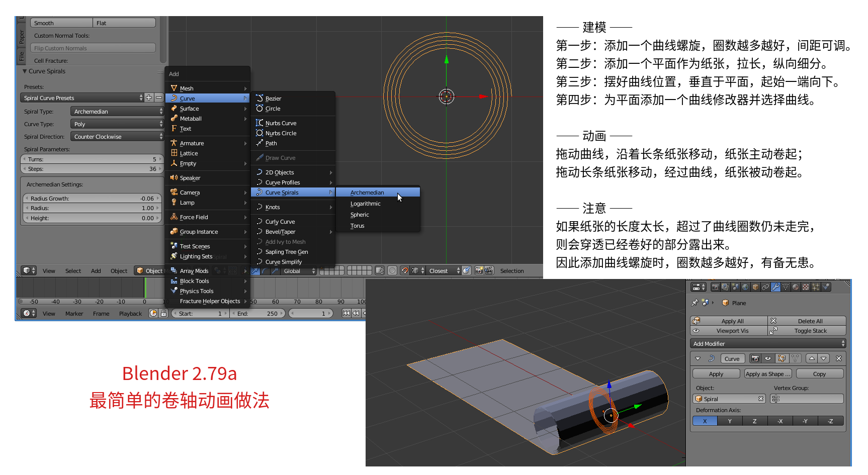868x475 pixels.
Task: Clear the Spiral object field
Action: 761,399
